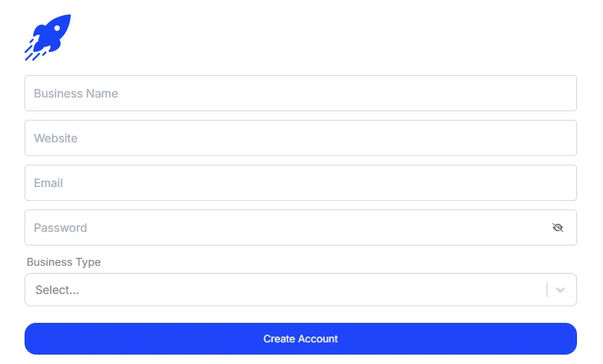The image size is (603, 364).
Task: Click the "Password" placeholder text
Action: 61,227
